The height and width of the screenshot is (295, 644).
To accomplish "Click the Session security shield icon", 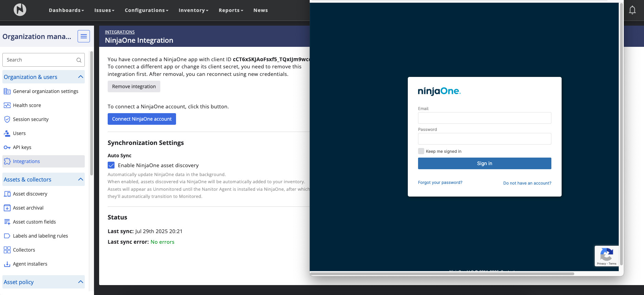I will tap(7, 119).
